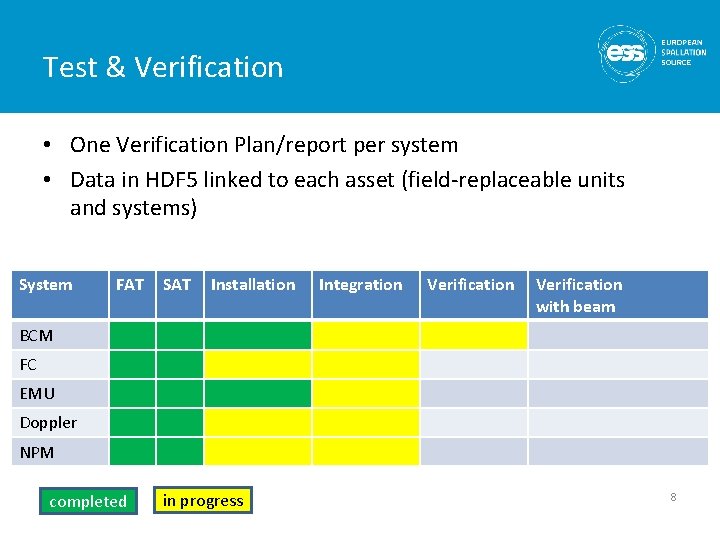This screenshot has height=540, width=720.
Task: Select the 'NPM' row label
Action: 60,452
